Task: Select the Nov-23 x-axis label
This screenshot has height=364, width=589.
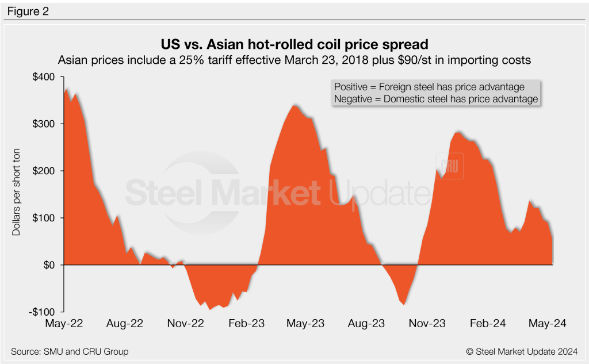Action: click(428, 324)
